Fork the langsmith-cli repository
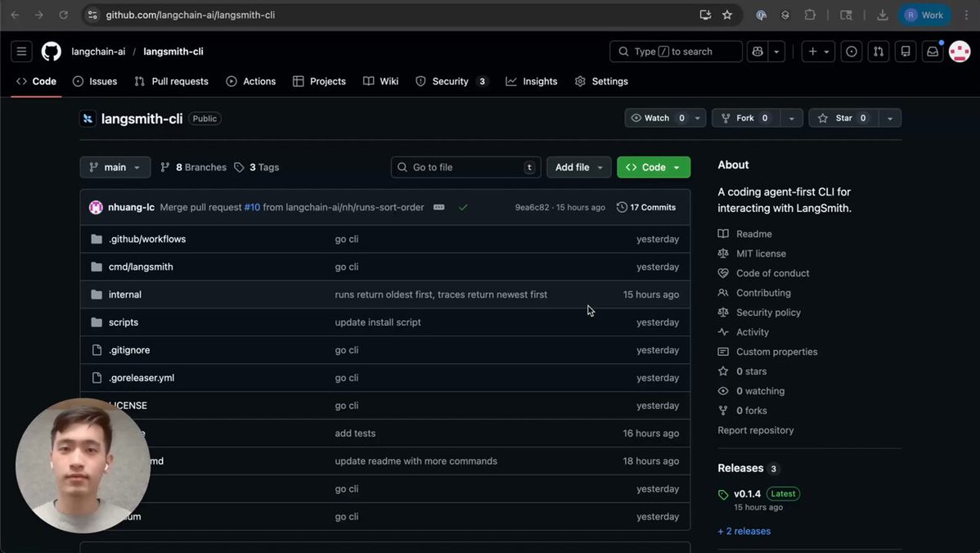 [746, 118]
